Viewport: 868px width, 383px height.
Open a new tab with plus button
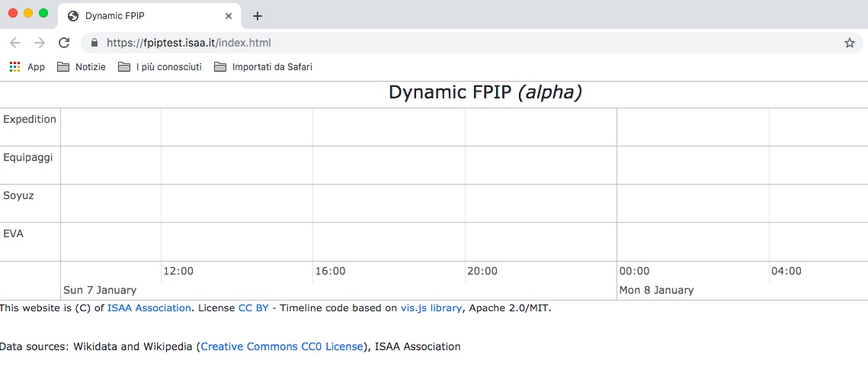(x=258, y=16)
